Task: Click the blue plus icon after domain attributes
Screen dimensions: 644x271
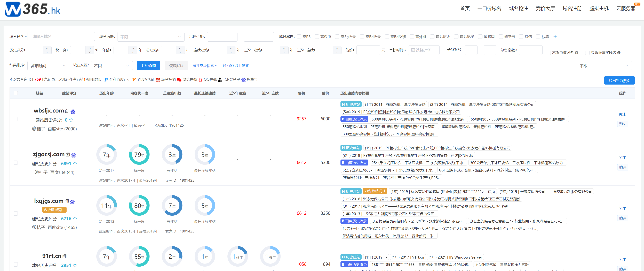Action: point(555,36)
